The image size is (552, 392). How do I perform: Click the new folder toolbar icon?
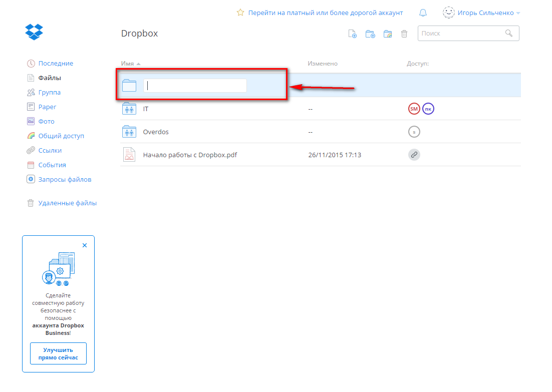[370, 34]
